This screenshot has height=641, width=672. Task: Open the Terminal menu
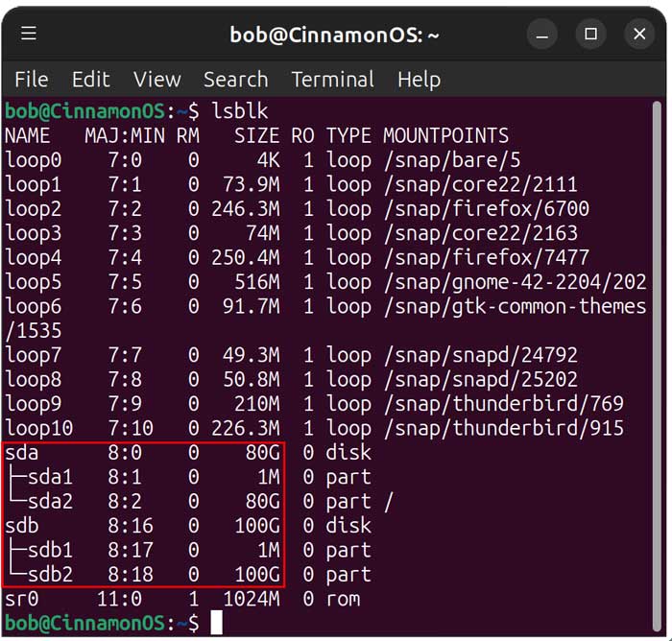click(332, 80)
